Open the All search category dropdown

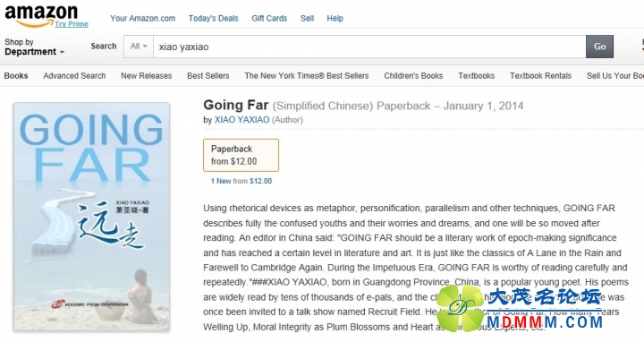coord(139,47)
